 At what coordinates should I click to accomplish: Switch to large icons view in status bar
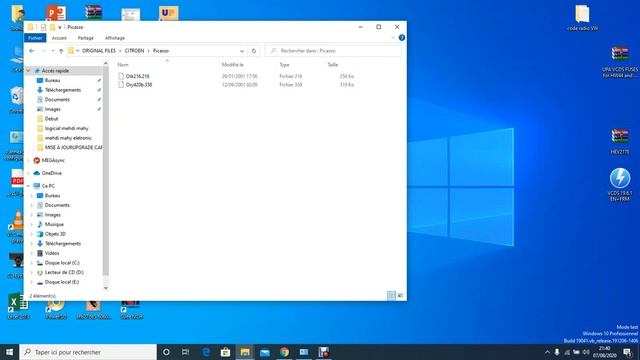point(400,296)
